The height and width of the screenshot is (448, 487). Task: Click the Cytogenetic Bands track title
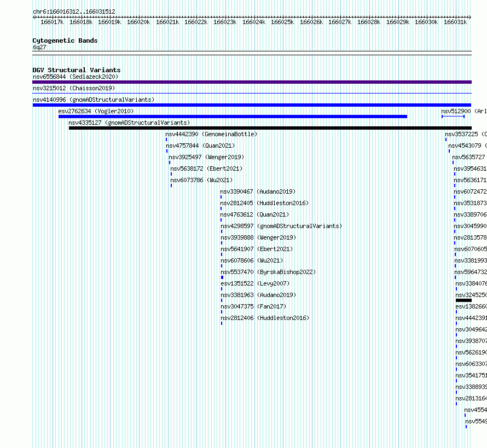tap(65, 40)
